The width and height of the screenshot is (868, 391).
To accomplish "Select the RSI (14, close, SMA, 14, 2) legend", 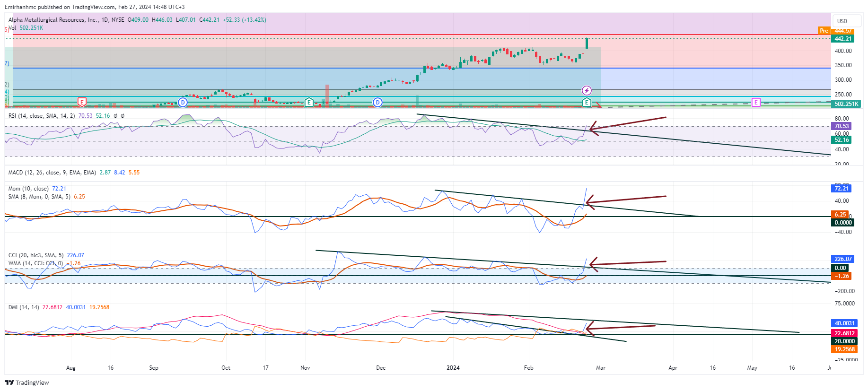I will point(42,115).
